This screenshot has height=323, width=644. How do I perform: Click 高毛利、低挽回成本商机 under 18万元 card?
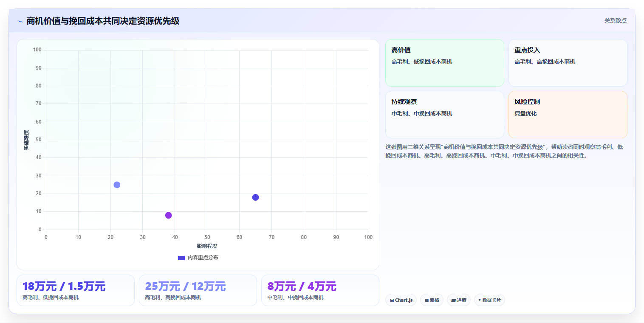(x=51, y=298)
